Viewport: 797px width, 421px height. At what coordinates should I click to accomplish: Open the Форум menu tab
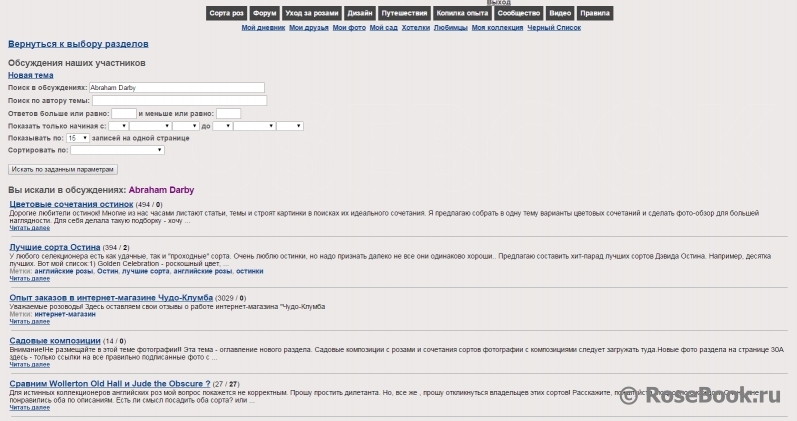pyautogui.click(x=264, y=13)
